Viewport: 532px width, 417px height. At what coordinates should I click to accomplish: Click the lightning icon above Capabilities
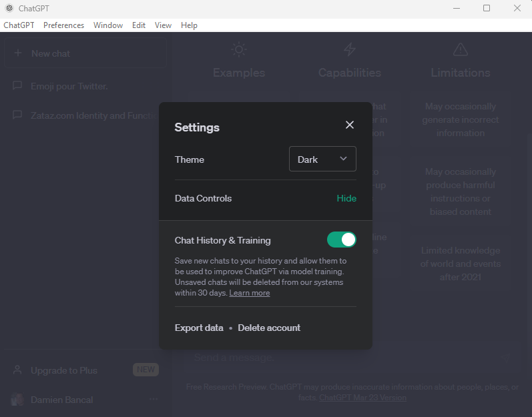coord(350,49)
